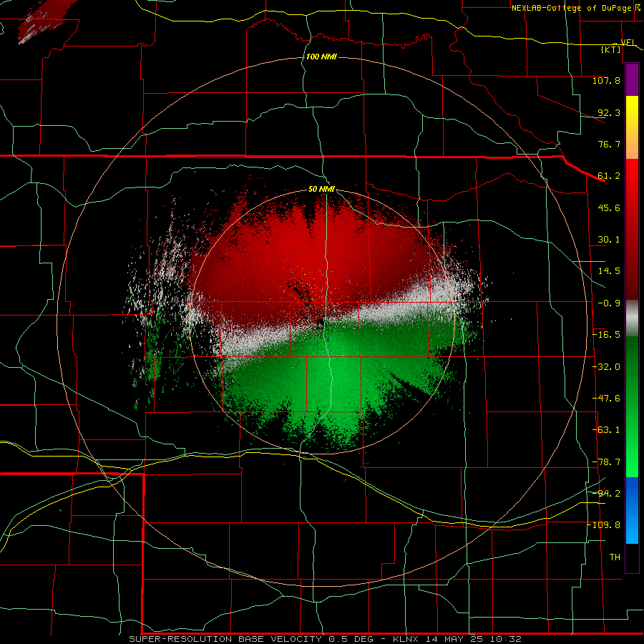
Task: Click the 45.6 velocity scale label
Action: 609,208
